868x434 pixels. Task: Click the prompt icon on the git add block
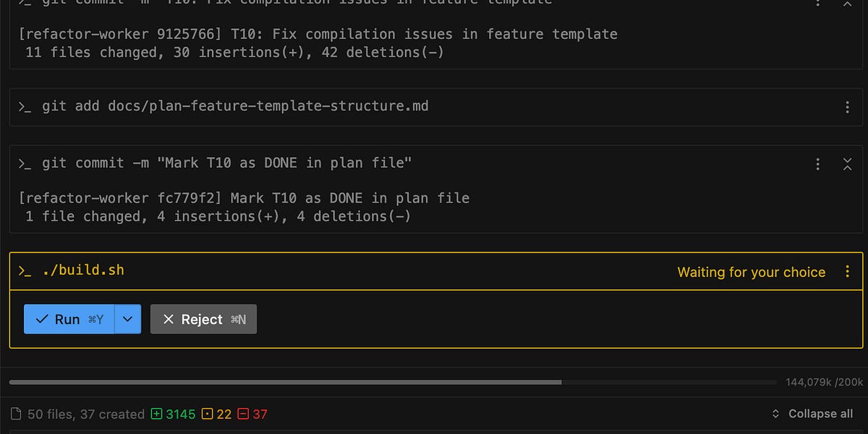click(x=25, y=106)
